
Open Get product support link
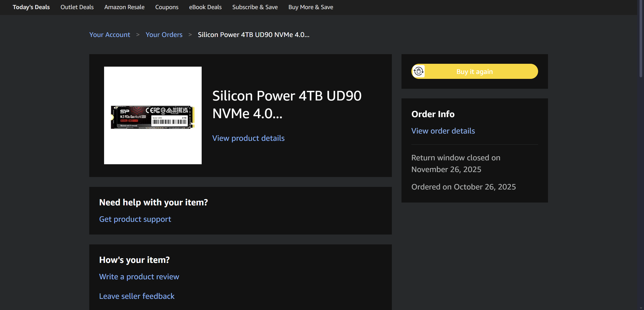(135, 219)
